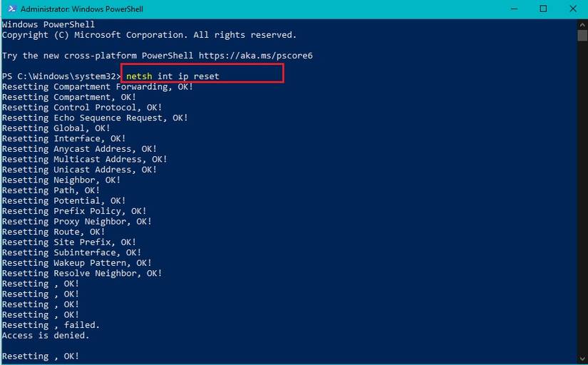Screen dimensions: 588x365
Task: Click the scrollbar down arrow
Action: coord(582,359)
